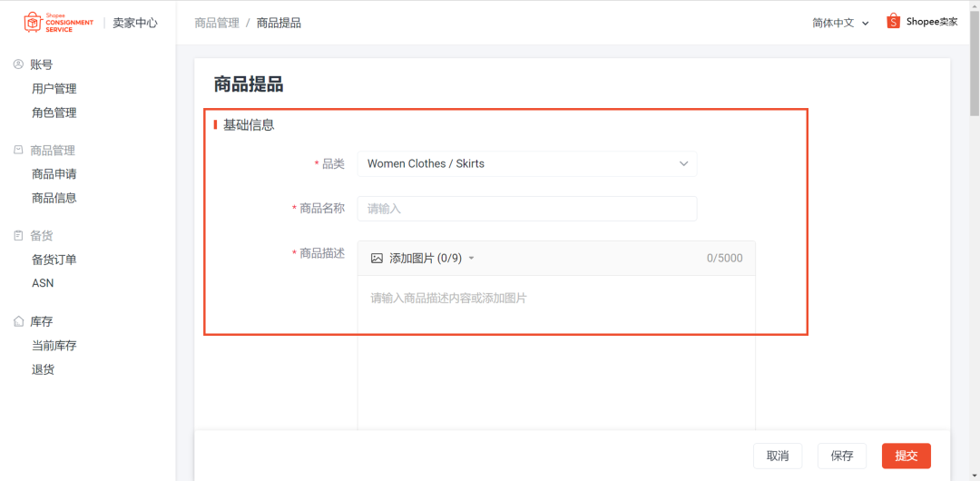This screenshot has height=481, width=980.
Task: Click the product management folder icon
Action: [x=18, y=150]
